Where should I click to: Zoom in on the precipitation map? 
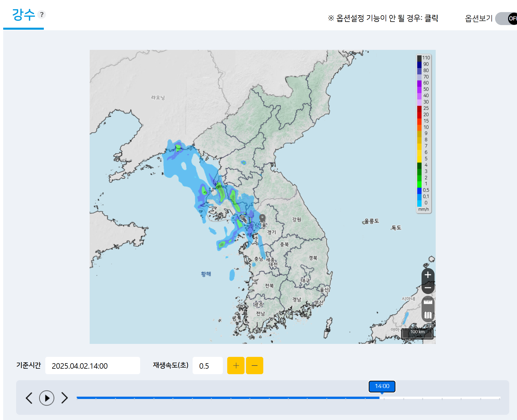(x=428, y=275)
